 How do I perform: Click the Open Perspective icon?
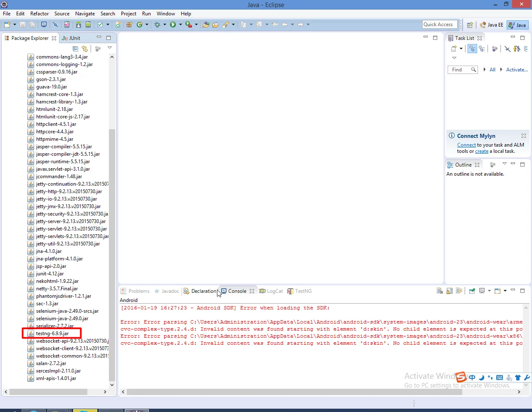coord(470,25)
